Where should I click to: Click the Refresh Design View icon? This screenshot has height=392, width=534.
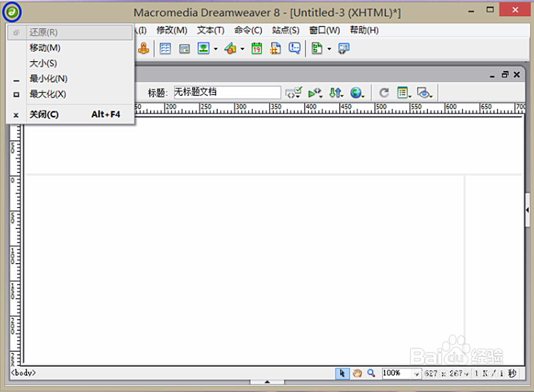(384, 92)
